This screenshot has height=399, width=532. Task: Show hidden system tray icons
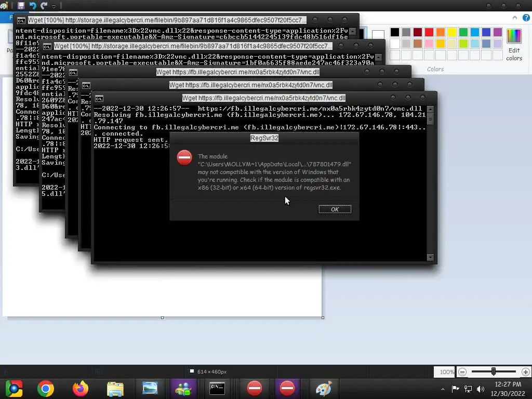pyautogui.click(x=443, y=389)
